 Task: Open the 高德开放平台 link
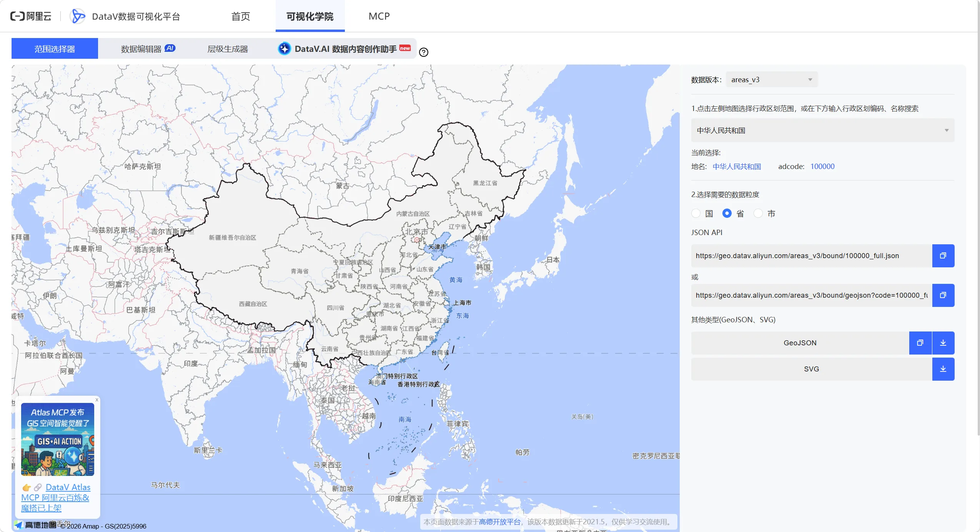coord(499,522)
